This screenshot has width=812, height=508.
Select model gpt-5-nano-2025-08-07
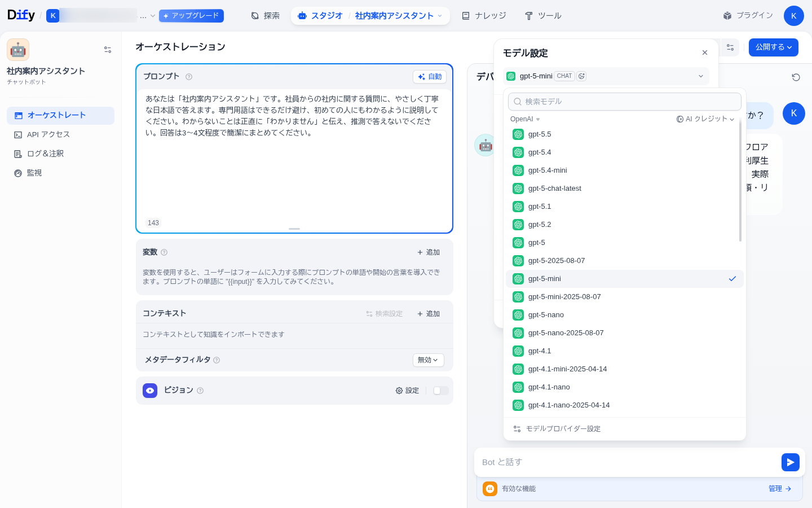[x=625, y=333]
